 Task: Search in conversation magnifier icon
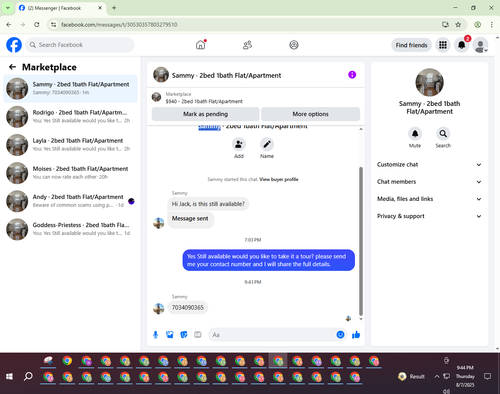(443, 134)
